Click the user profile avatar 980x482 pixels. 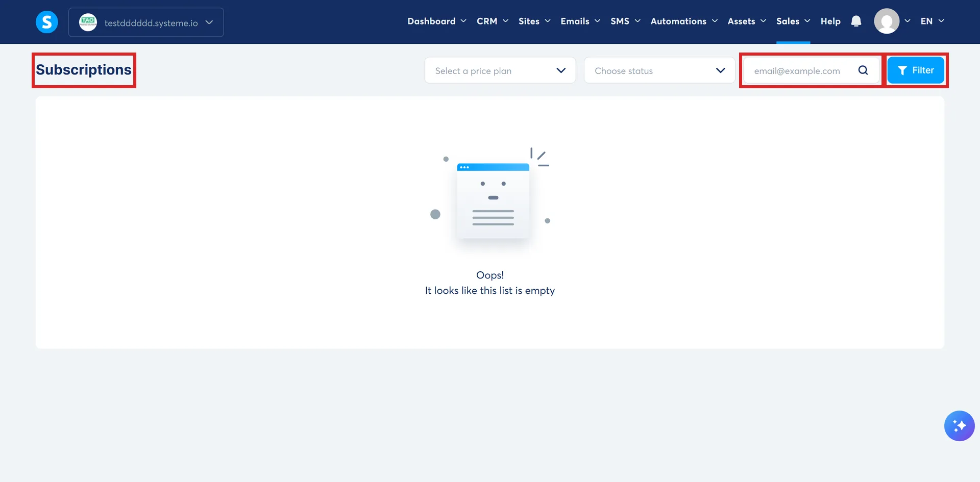point(887,21)
